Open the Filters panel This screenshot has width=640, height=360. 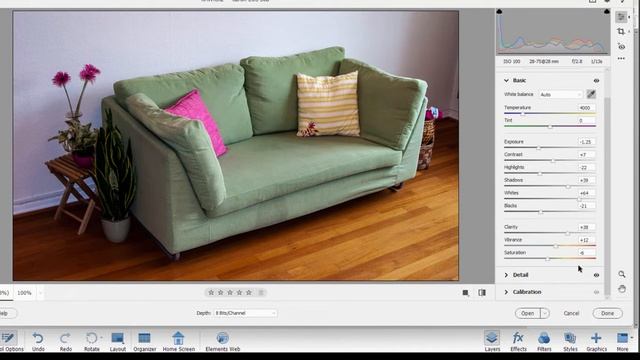[544, 341]
